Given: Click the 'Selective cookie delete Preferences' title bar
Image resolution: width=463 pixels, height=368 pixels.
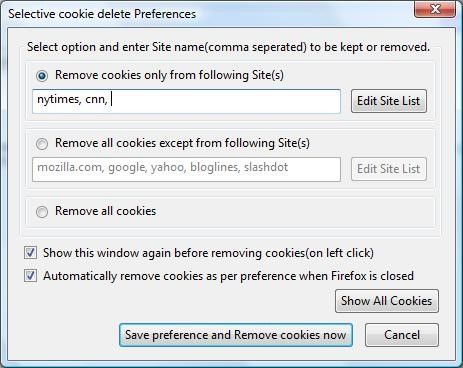Looking at the screenshot, I should pyautogui.click(x=102, y=14).
